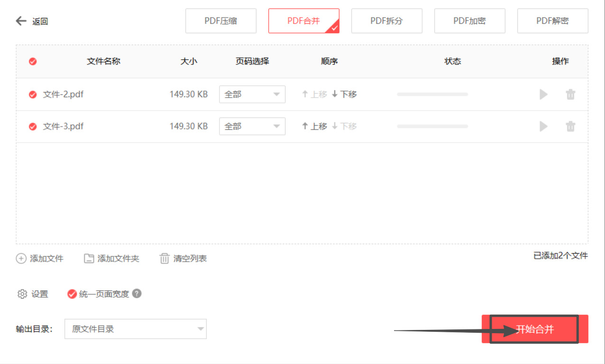Click the 开始合并 button
The image size is (605, 364).
coord(534,328)
